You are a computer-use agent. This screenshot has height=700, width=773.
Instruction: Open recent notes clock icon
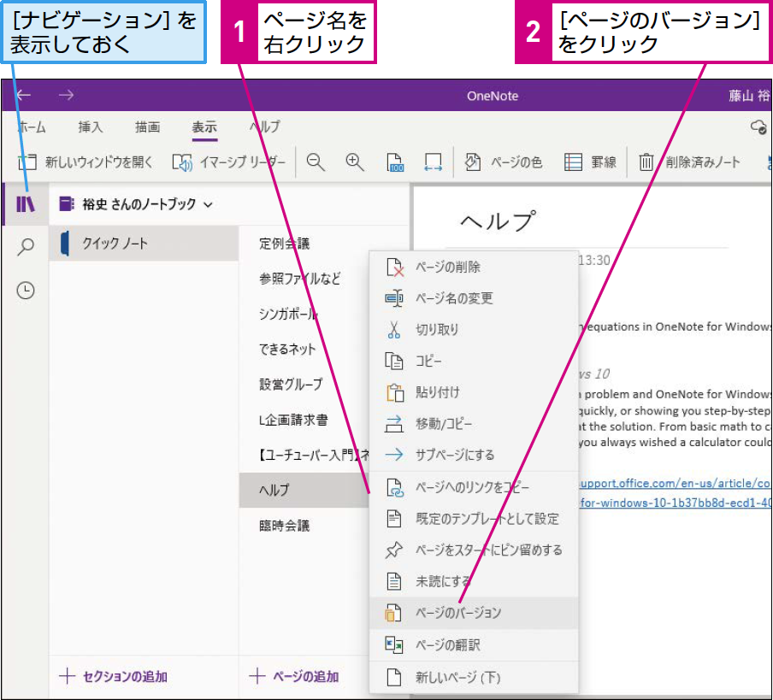tap(26, 290)
